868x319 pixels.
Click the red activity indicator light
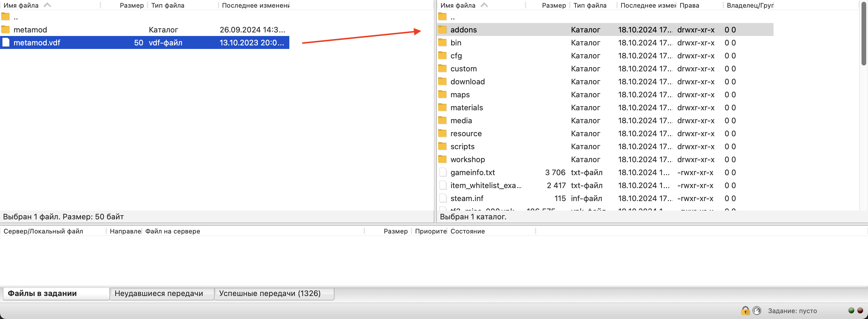coord(860,310)
